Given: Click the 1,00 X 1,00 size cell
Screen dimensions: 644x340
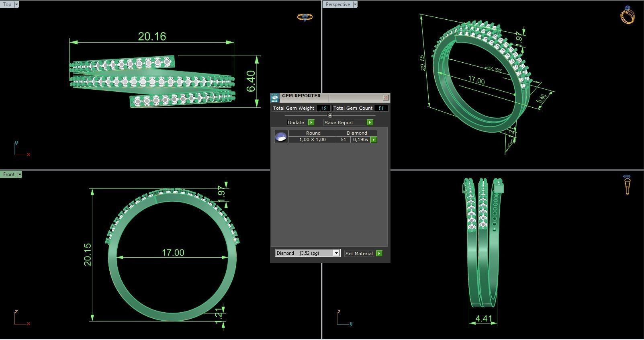Looking at the screenshot, I should 313,139.
